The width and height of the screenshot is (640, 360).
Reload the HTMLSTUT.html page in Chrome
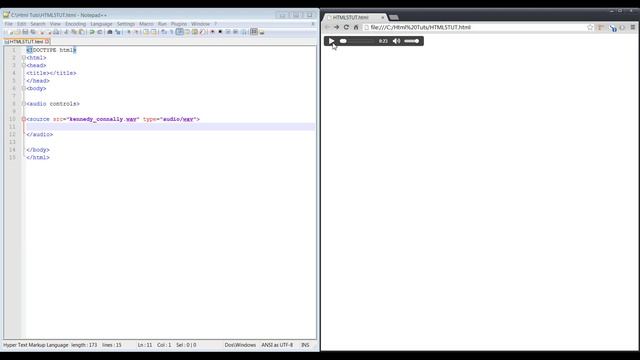point(346,27)
